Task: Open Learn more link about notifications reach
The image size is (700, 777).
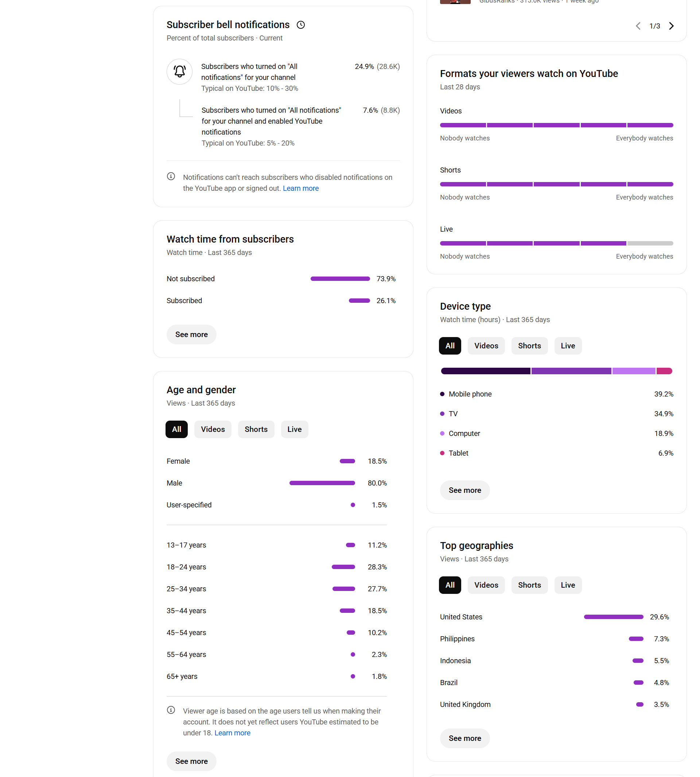Action: 301,189
